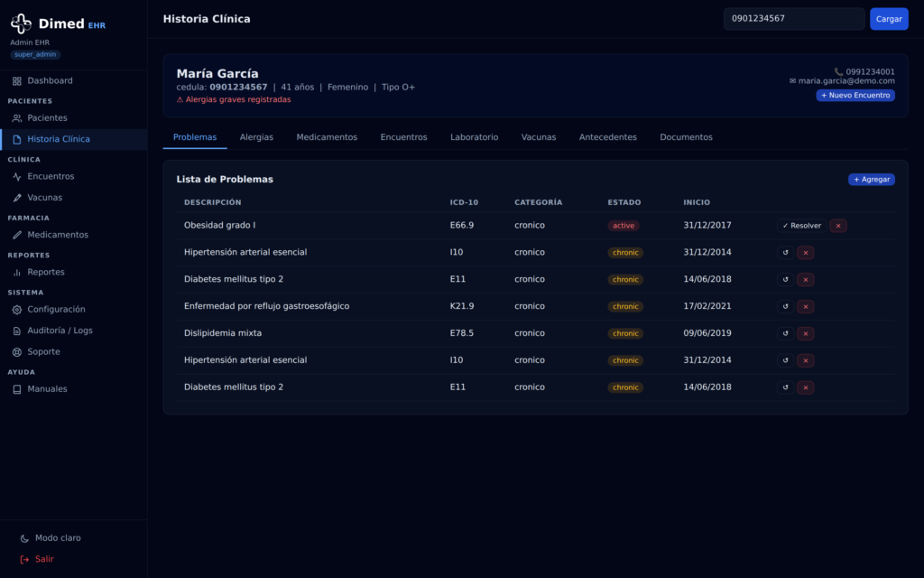Select the Documentos tab
924x578 pixels.
coord(686,137)
